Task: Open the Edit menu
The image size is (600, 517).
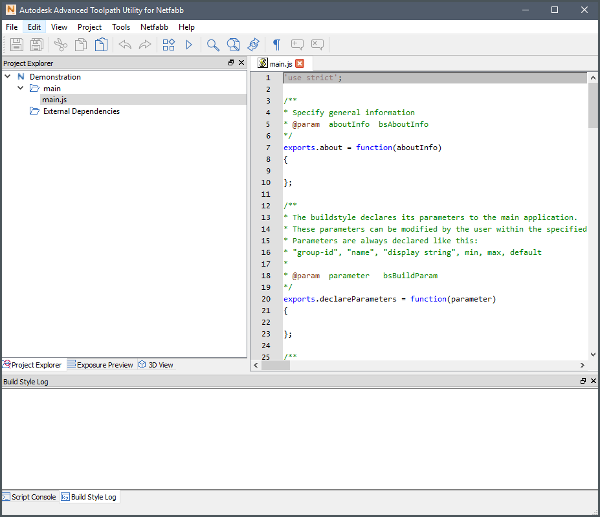Action: [34, 27]
